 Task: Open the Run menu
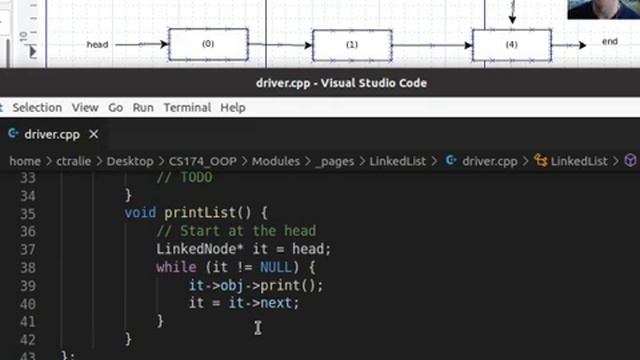143,107
